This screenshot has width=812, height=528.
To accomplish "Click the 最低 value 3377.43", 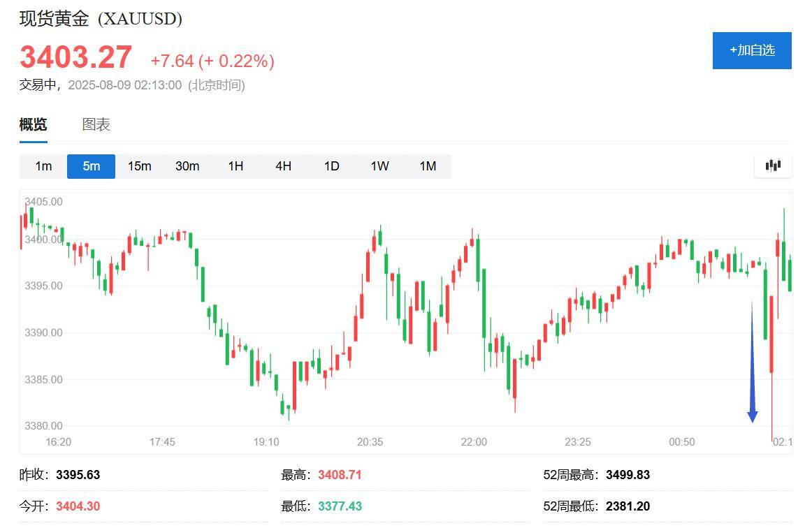I will click(340, 506).
